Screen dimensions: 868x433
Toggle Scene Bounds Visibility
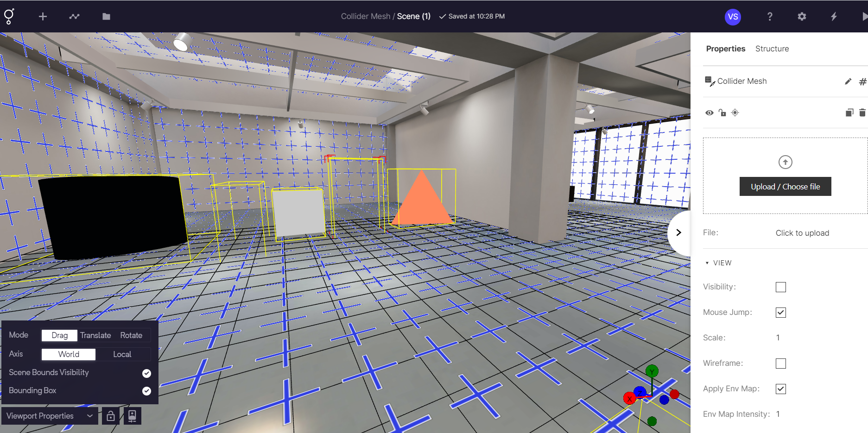pos(146,373)
